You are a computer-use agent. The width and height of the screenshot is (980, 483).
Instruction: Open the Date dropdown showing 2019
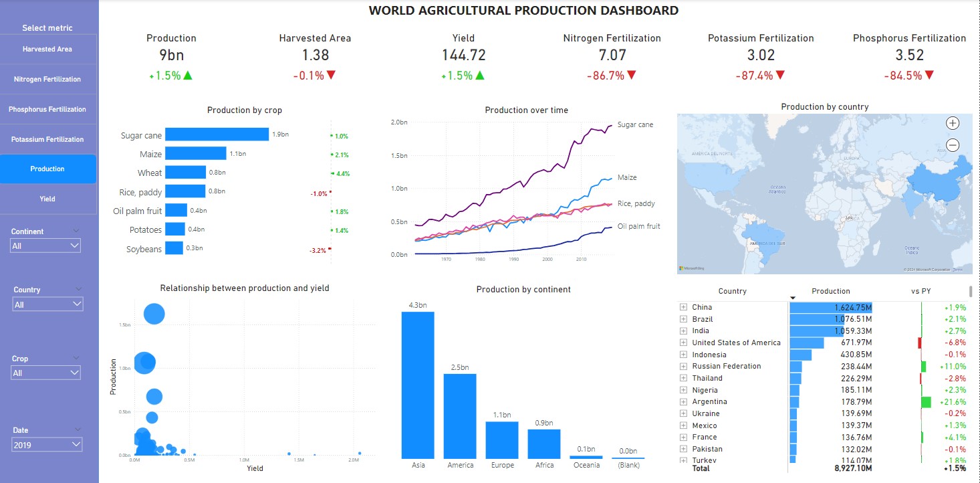pos(47,445)
